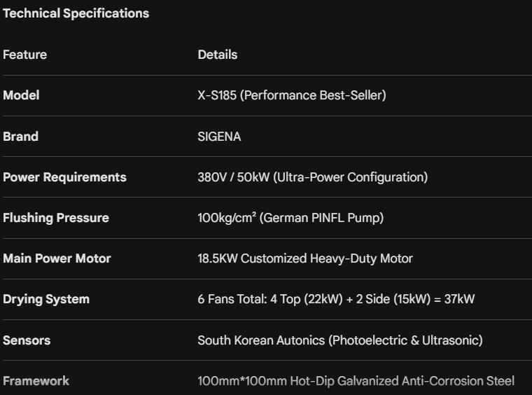Click the Performance Best-Seller phrase
The height and width of the screenshot is (395, 532).
coord(313,95)
